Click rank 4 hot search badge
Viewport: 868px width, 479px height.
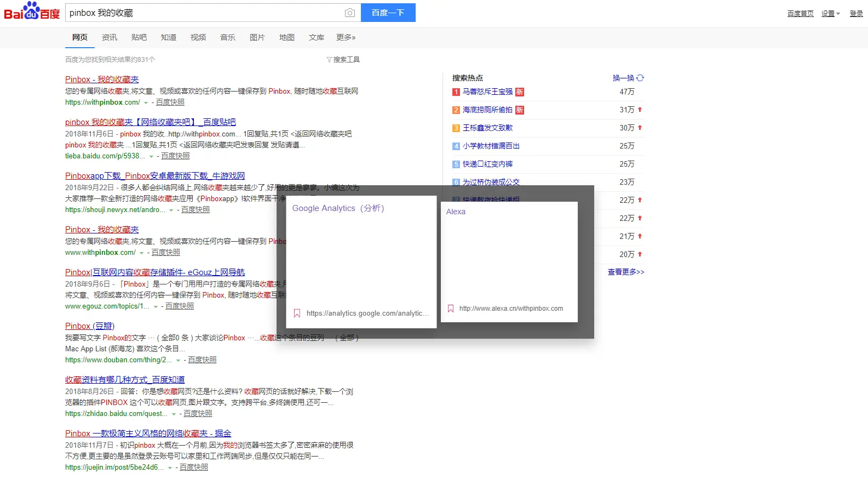pos(456,146)
